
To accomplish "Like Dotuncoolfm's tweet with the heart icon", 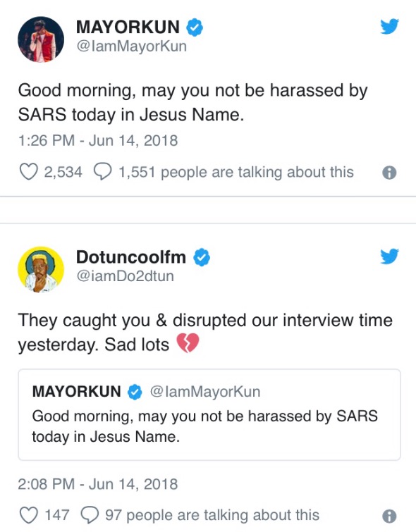I will pyautogui.click(x=28, y=515).
